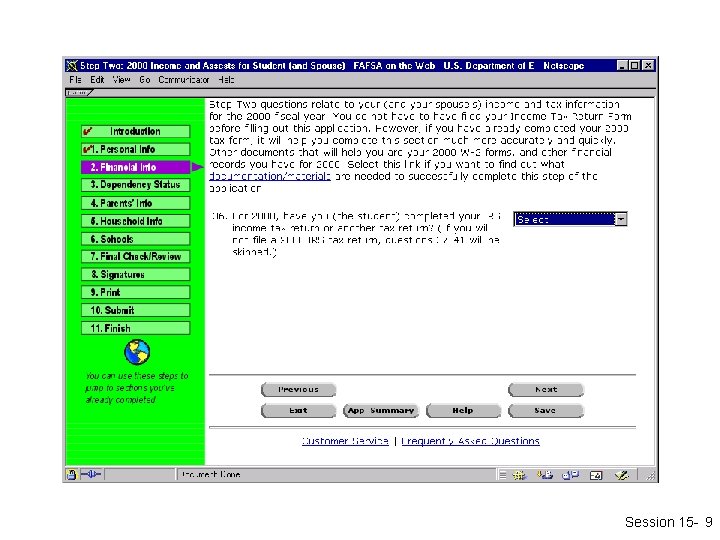This screenshot has height=540, width=720.
Task: Click the purple arrow next to Financial Info
Action: click(198, 167)
